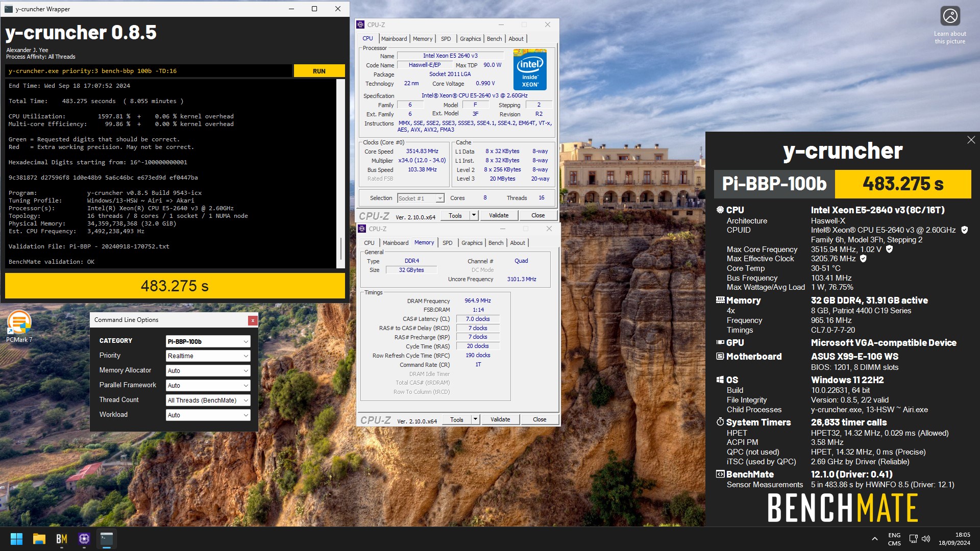
Task: Open Mainboard tab in lower CPU-Z window
Action: [396, 243]
